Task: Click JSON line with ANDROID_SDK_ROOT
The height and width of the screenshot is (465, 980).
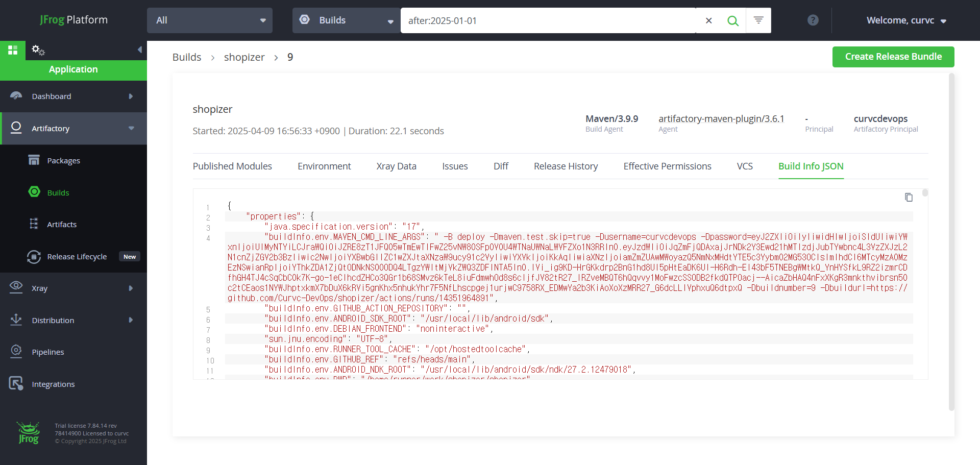Action: (409, 319)
